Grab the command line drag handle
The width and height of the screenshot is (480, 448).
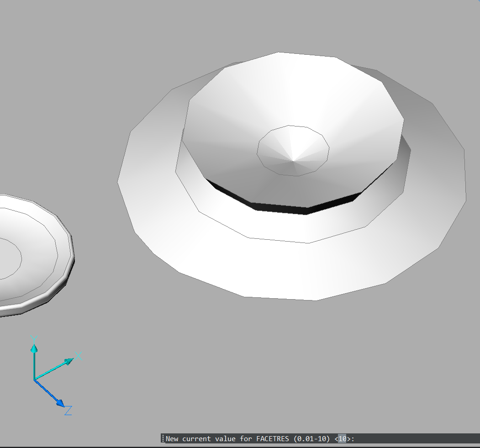coord(163,438)
